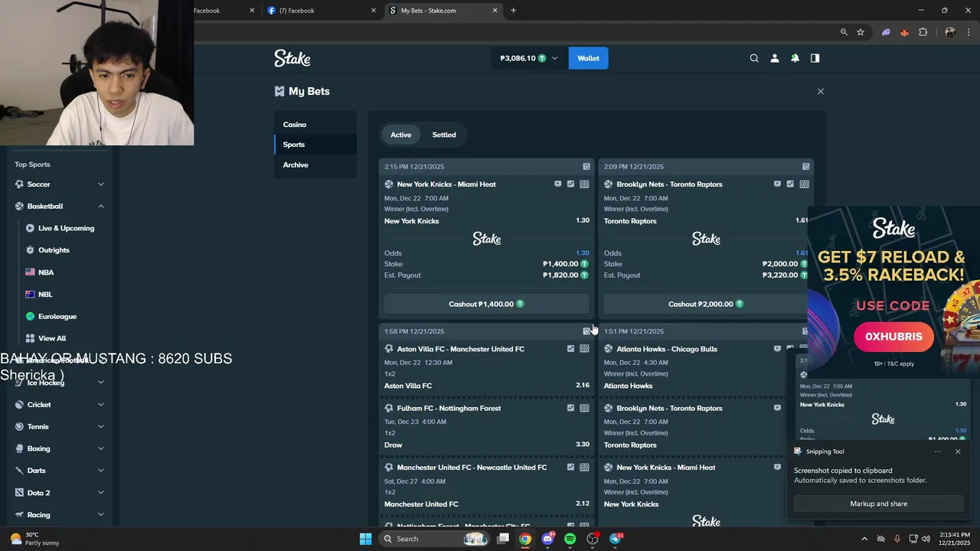Click Markup and share in Snipping Tool
Viewport: 980px width, 551px height.
pos(878,504)
